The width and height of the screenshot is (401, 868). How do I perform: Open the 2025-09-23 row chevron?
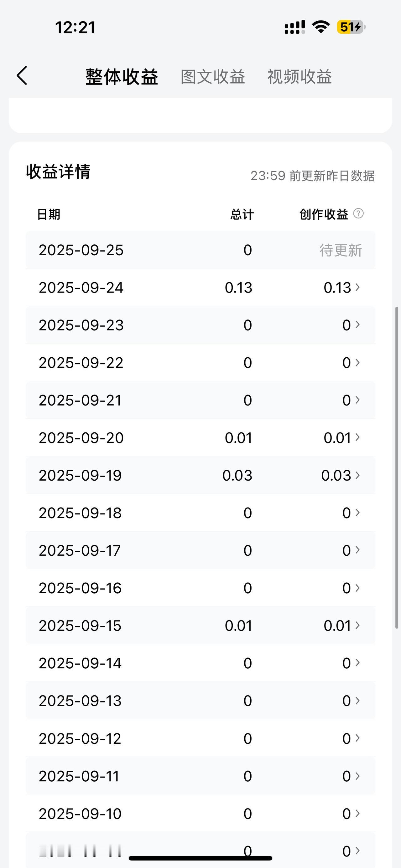pyautogui.click(x=357, y=325)
